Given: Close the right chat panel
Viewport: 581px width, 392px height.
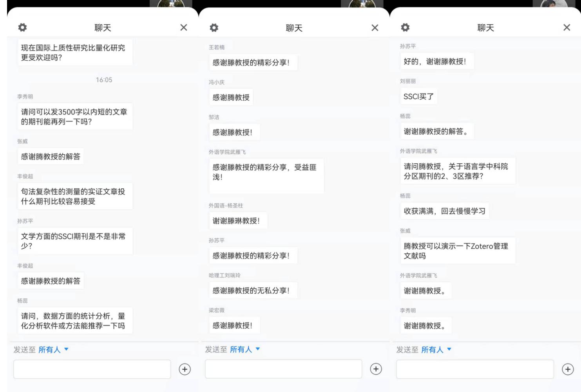Looking at the screenshot, I should tap(567, 27).
